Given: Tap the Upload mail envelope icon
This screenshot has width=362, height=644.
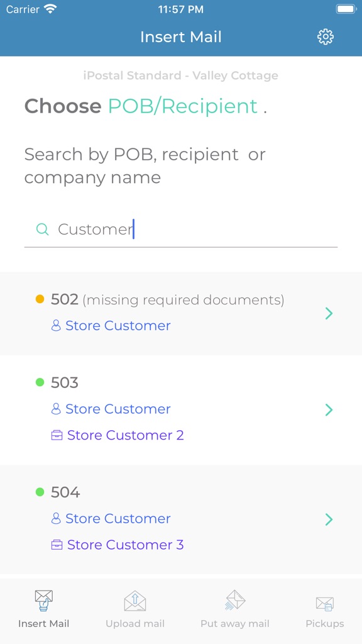Looking at the screenshot, I should [x=135, y=601].
